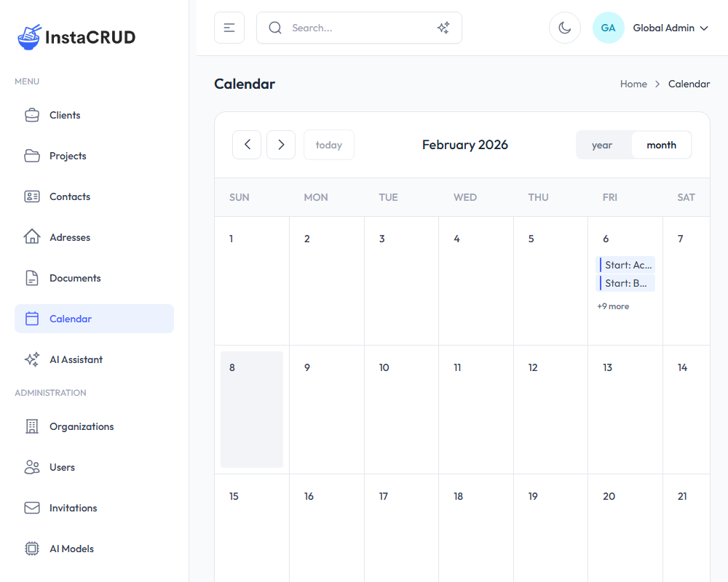The height and width of the screenshot is (582, 728).
Task: Go to the previous month with left chevron
Action: 246,145
